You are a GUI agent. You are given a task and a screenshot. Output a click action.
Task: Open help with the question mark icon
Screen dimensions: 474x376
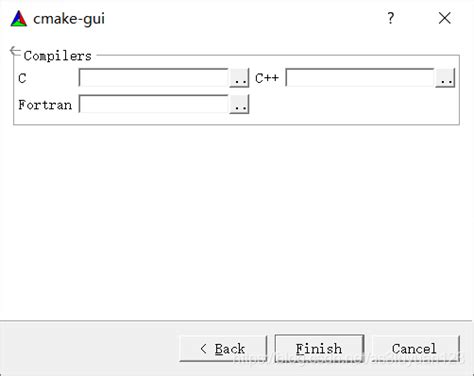[x=391, y=18]
